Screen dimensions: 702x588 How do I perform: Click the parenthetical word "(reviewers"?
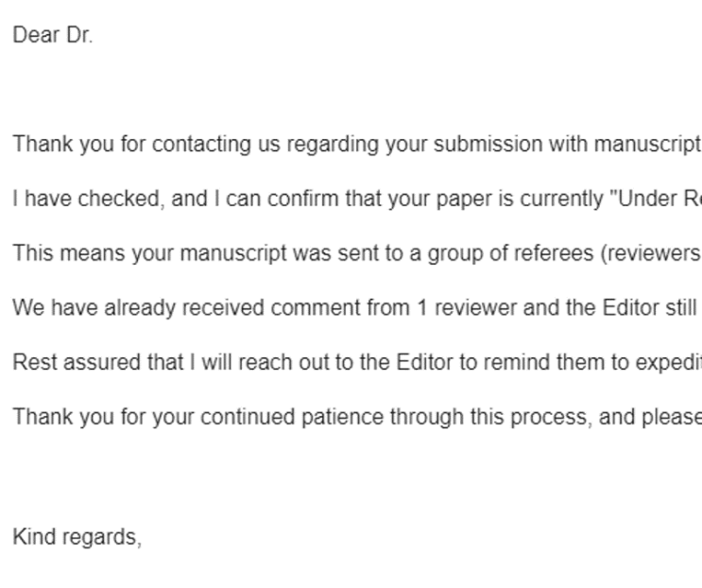(x=651, y=254)
